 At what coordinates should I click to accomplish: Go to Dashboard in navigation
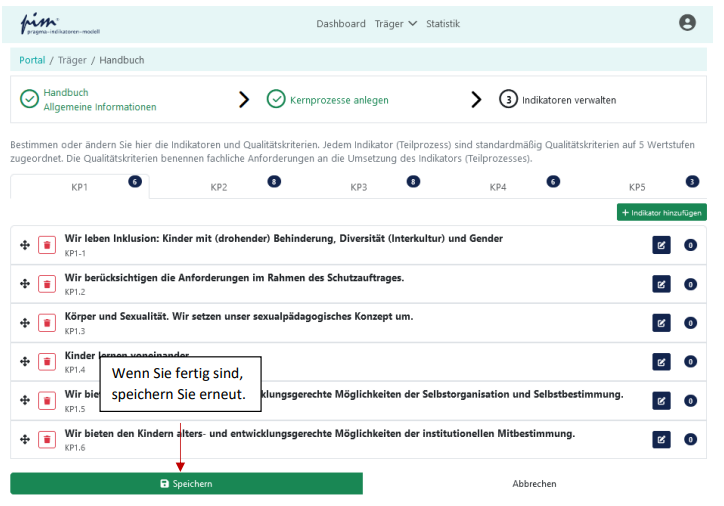(x=341, y=24)
